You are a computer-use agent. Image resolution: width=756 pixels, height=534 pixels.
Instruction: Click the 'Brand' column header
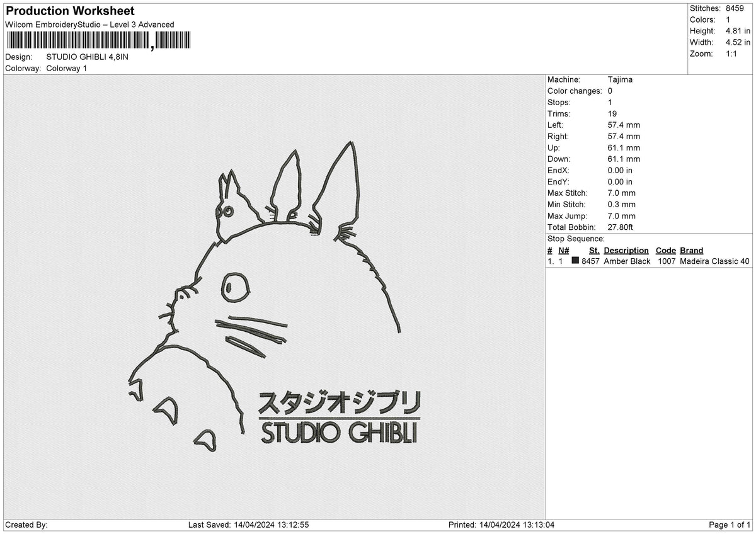691,250
